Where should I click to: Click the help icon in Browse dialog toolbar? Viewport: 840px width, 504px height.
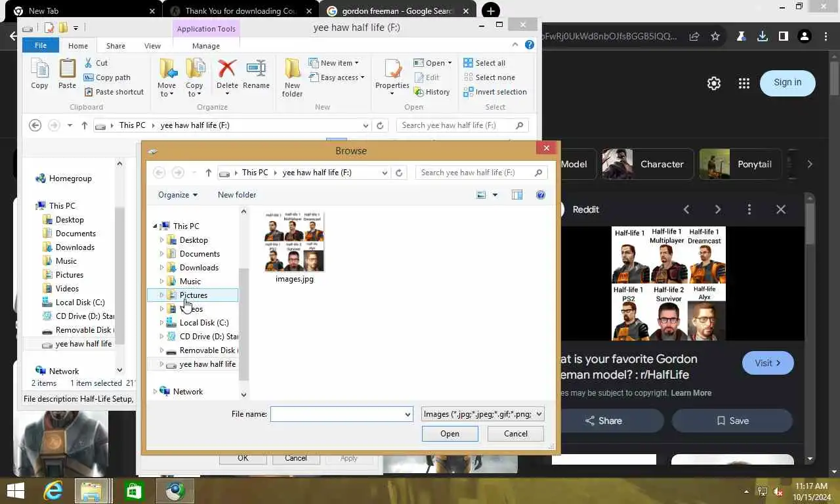point(541,195)
